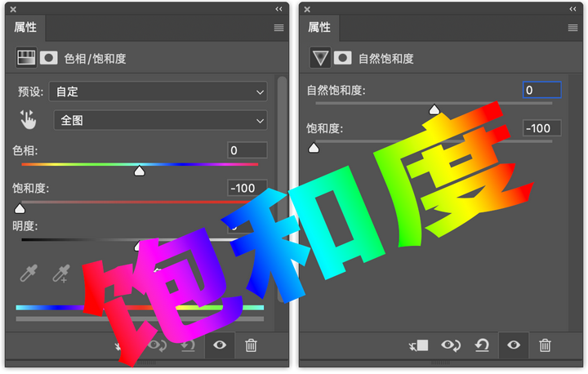Close the Hue/Saturation properties panel
588x374 pixels.
(x=13, y=9)
